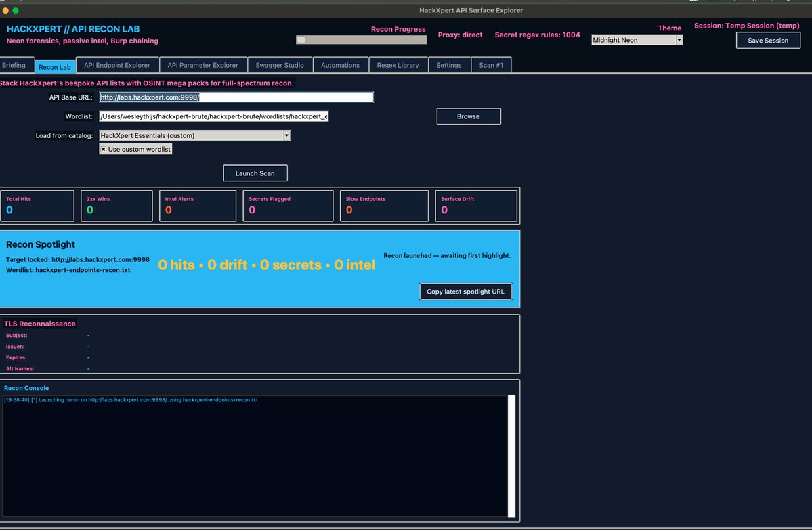The height and width of the screenshot is (530, 812).
Task: Expand the Theme dropdown arrow
Action: coord(679,40)
